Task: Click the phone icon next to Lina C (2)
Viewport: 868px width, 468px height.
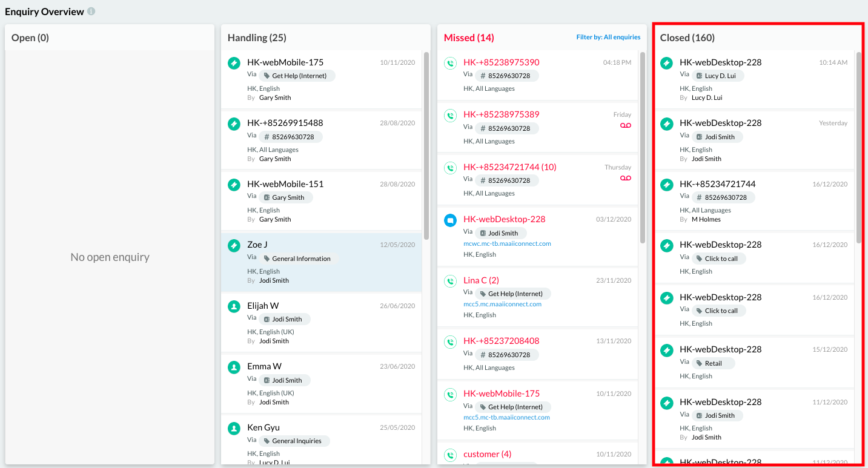Action: click(450, 281)
